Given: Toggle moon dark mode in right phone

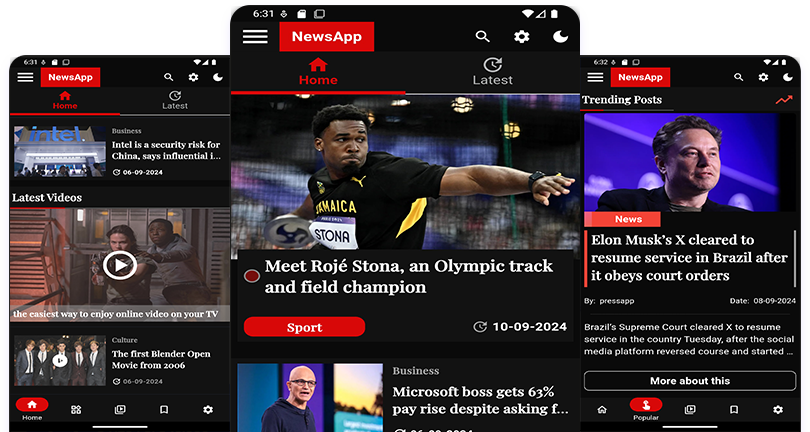Looking at the screenshot, I should (x=788, y=77).
